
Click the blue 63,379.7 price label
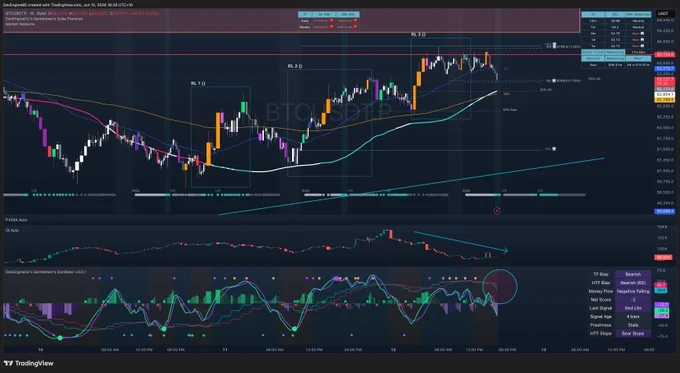click(x=664, y=69)
